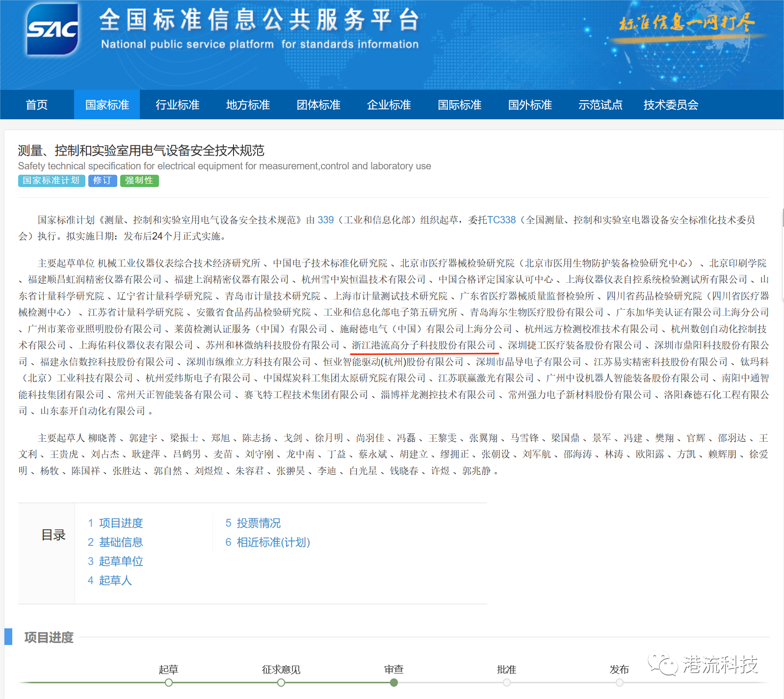Switch to the 团体标准 tab

(318, 105)
